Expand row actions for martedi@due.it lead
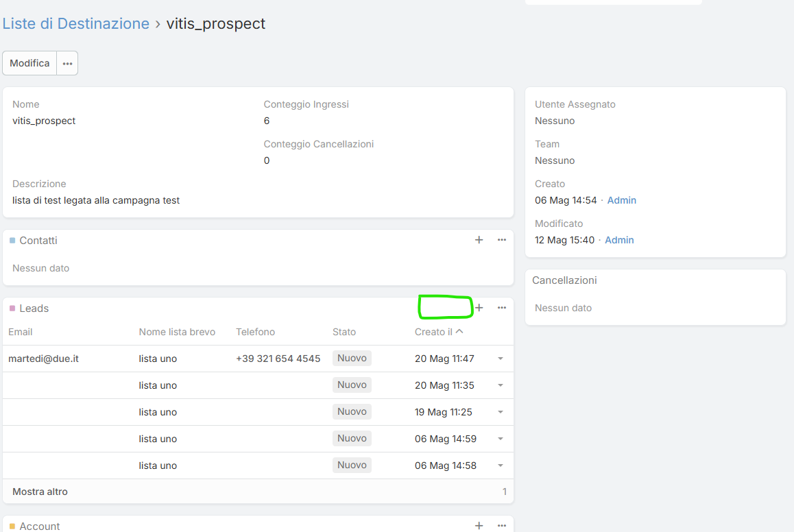 pos(501,359)
